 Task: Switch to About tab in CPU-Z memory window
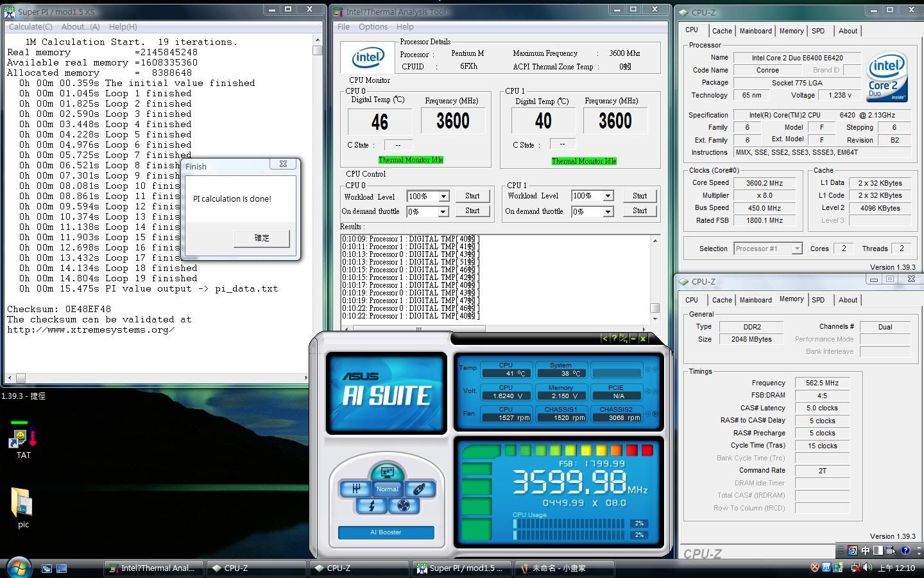pyautogui.click(x=848, y=300)
